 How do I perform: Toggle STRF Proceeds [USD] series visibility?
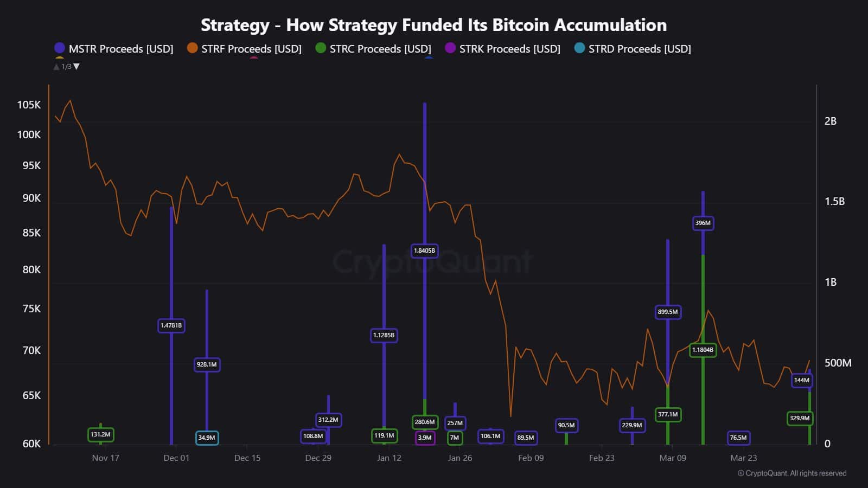(251, 49)
